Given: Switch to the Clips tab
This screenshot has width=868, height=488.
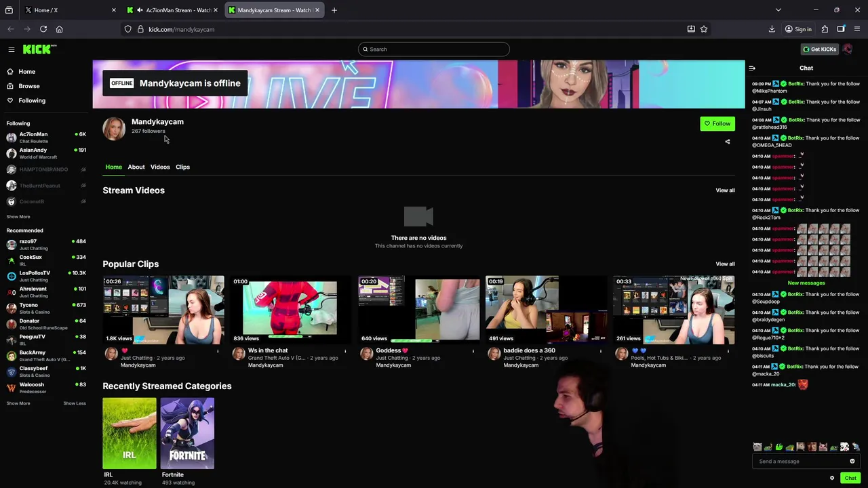Looking at the screenshot, I should point(183,167).
